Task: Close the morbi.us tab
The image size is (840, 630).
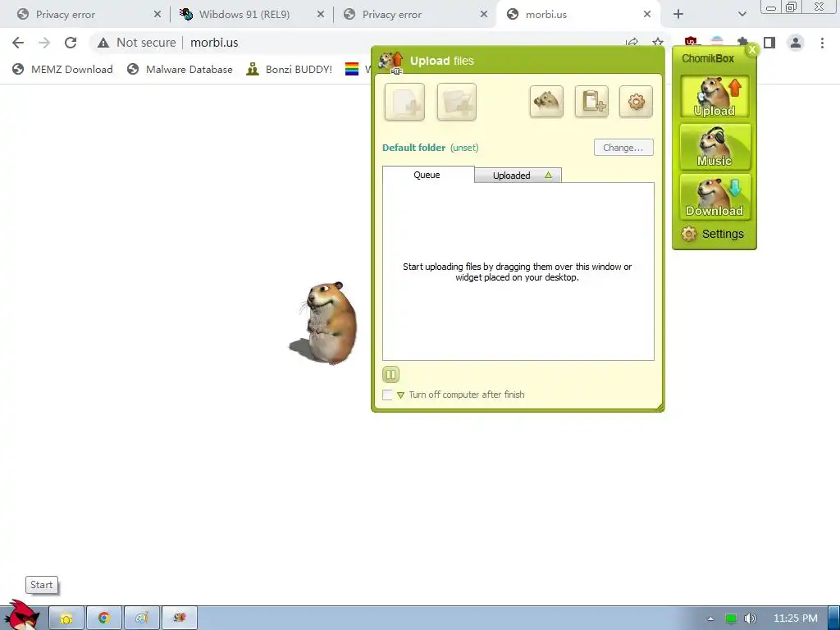Action: [x=647, y=15]
